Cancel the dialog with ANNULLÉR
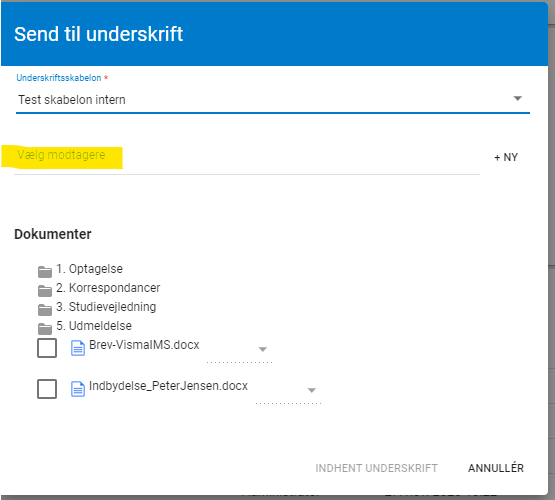 [x=496, y=468]
